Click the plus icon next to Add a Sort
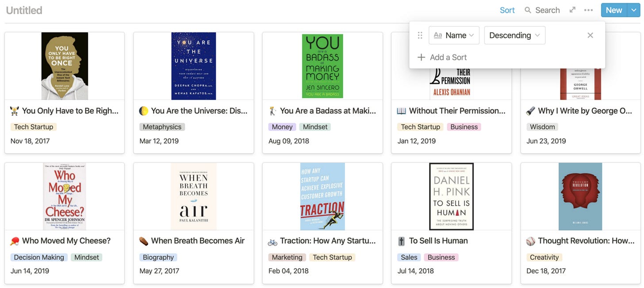Screen dimensions: 644x288 pos(422,57)
